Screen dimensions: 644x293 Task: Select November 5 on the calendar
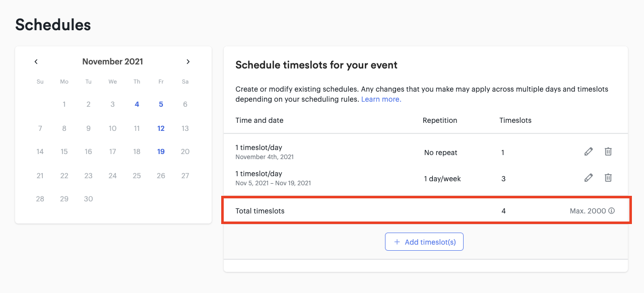click(x=161, y=105)
